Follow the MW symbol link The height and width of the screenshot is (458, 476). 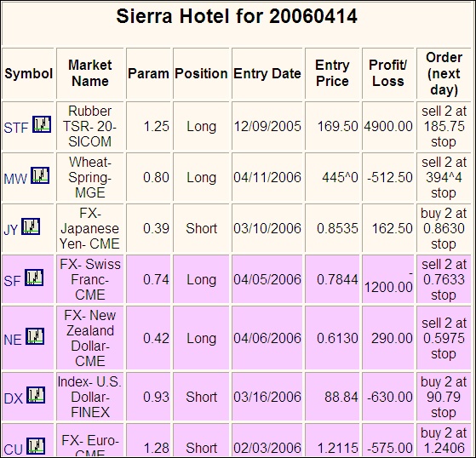tap(15, 179)
